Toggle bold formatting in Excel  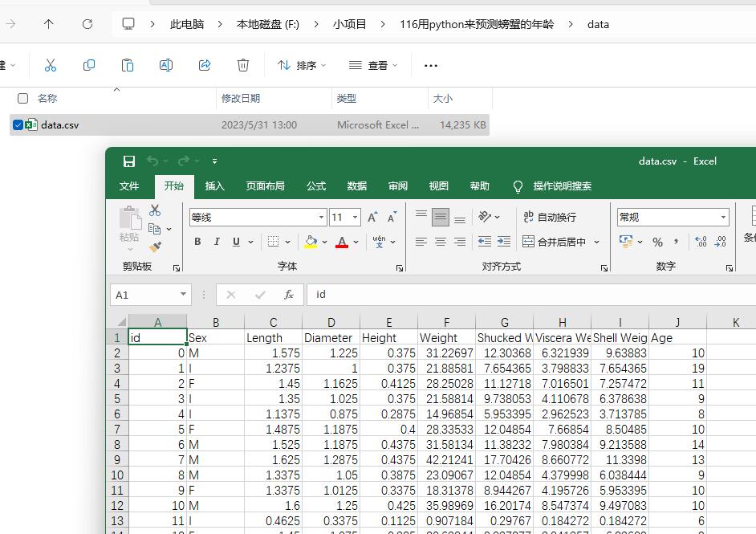[x=197, y=242]
